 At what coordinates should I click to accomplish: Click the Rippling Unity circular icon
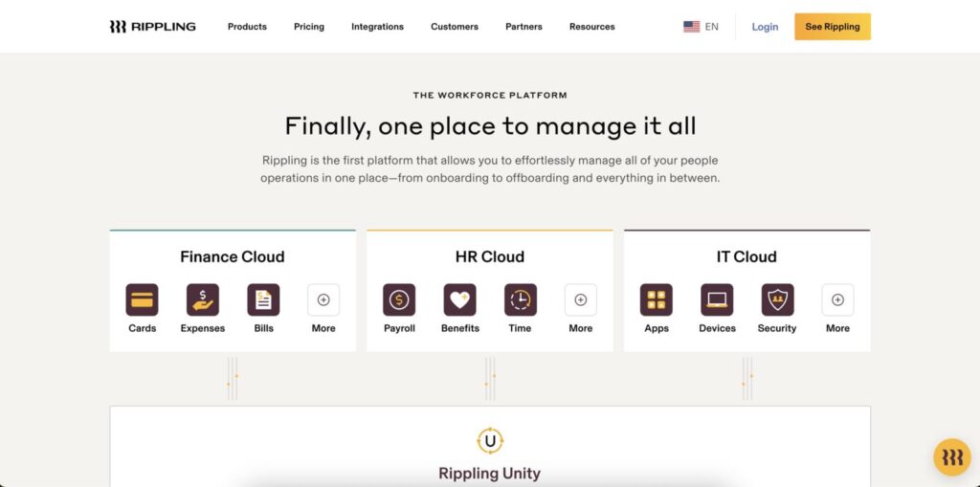point(490,441)
